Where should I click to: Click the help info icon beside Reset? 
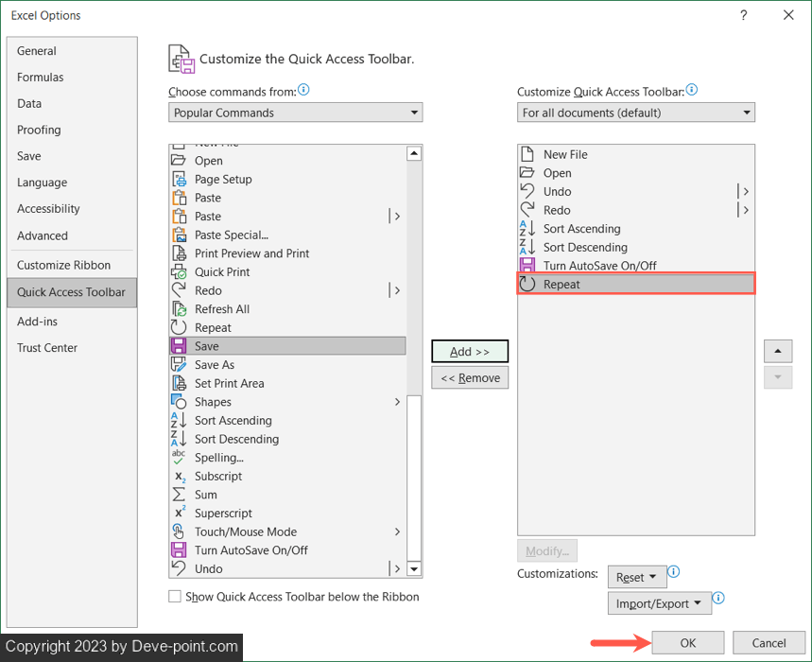tap(674, 573)
